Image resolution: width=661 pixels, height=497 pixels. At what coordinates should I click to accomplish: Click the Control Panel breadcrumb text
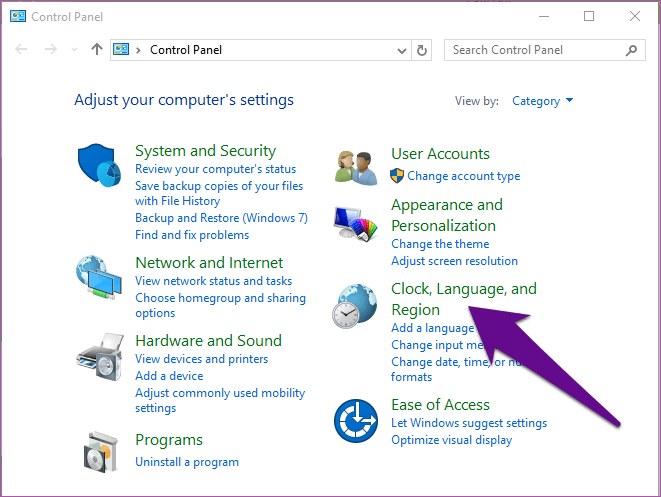[186, 50]
